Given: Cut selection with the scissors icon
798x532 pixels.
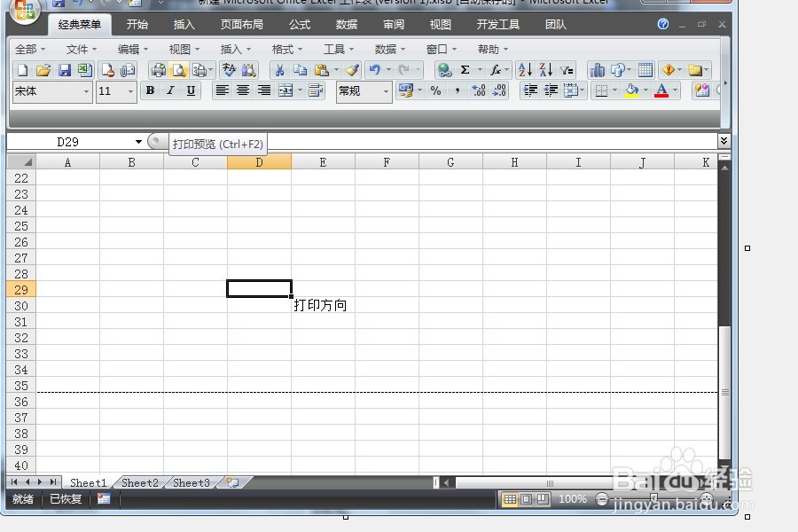Looking at the screenshot, I should point(279,70).
